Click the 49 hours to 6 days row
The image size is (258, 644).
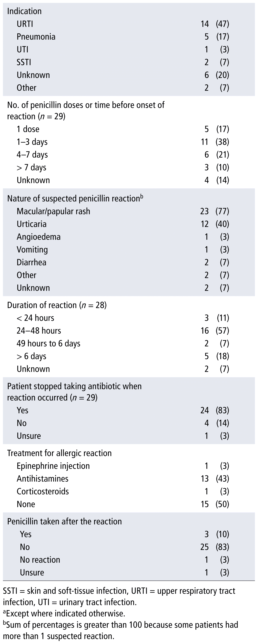click(48, 344)
